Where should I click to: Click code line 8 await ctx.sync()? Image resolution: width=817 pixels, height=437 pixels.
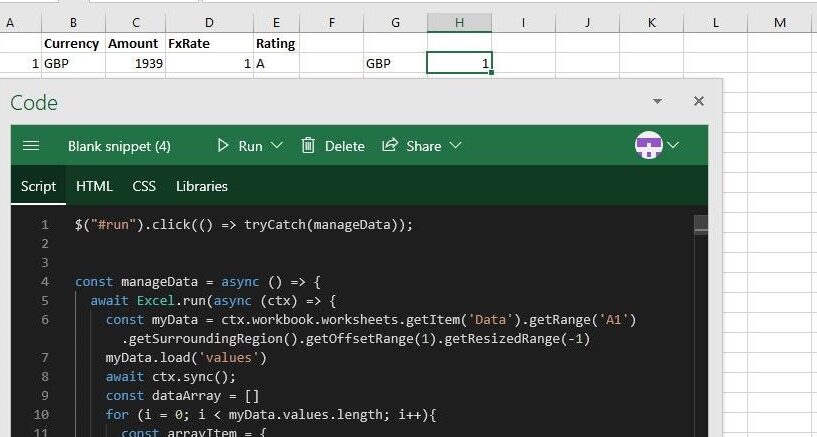171,377
